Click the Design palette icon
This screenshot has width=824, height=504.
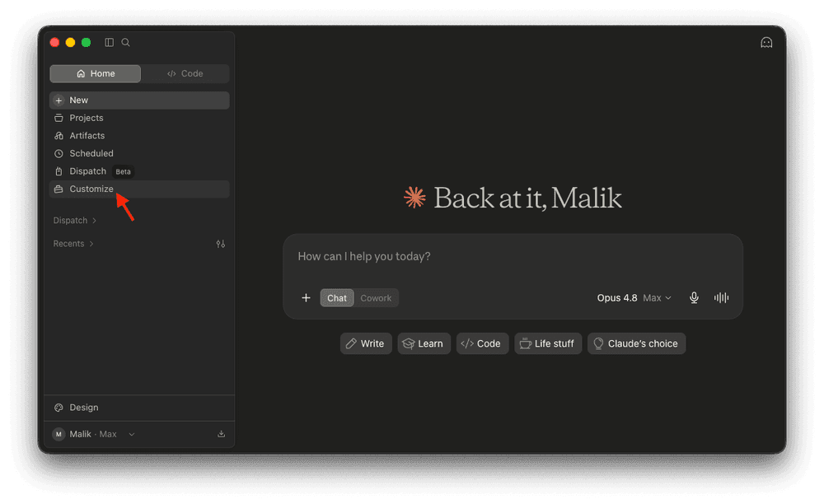coord(59,408)
